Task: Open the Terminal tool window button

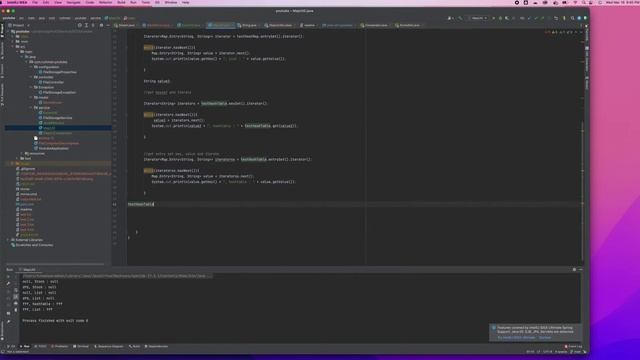Action: [81, 347]
